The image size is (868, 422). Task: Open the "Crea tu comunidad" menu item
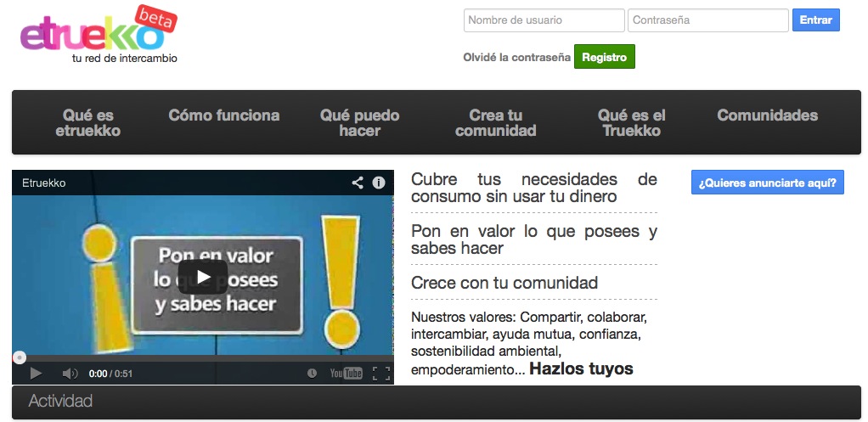pyautogui.click(x=495, y=123)
